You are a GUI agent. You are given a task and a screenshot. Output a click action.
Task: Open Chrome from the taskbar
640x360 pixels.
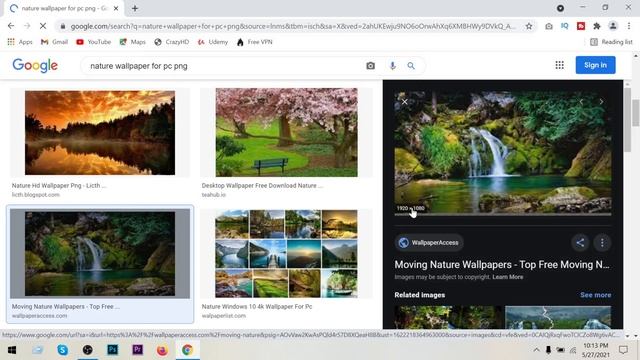point(187,350)
